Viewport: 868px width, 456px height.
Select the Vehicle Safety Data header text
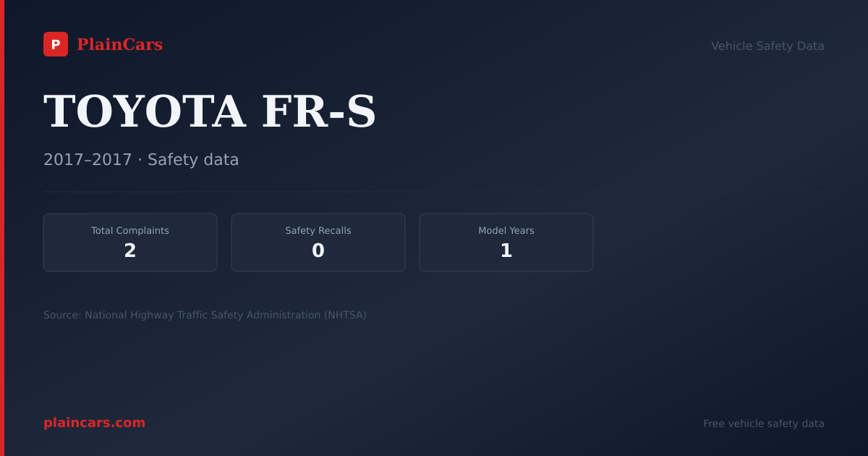[767, 46]
